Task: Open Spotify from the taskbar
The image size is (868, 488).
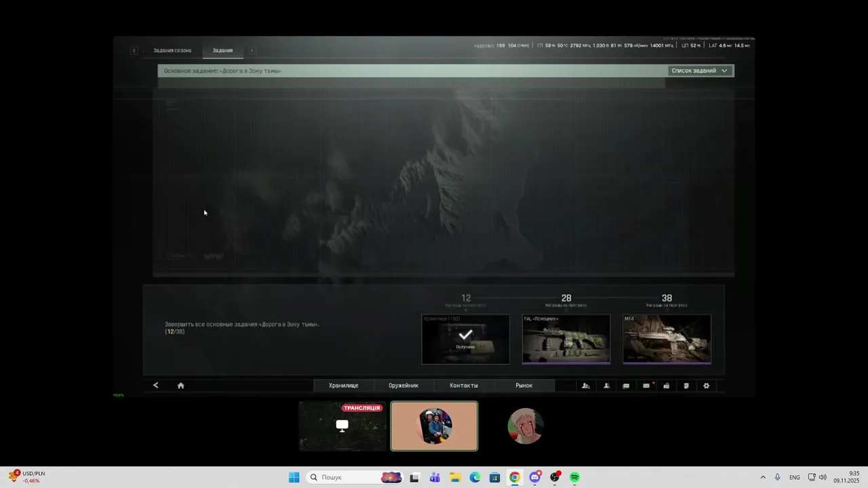Action: pyautogui.click(x=574, y=477)
